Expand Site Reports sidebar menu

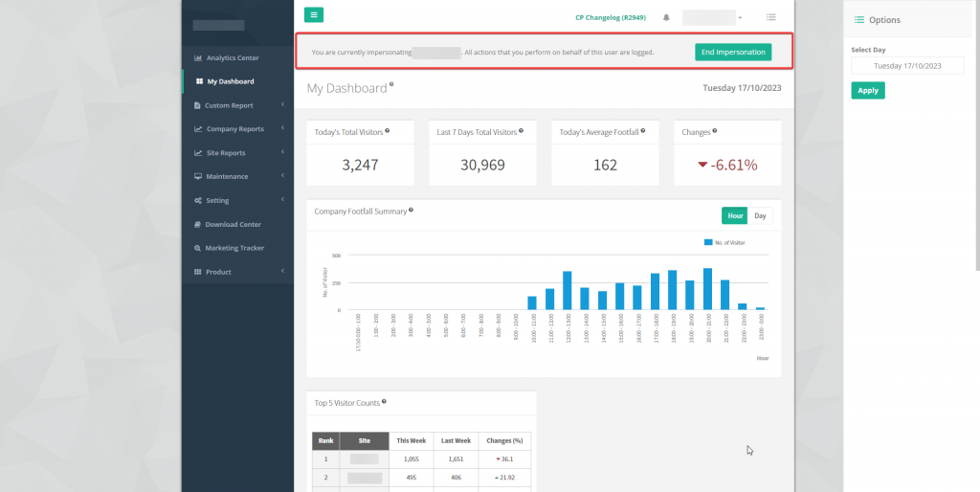(225, 153)
